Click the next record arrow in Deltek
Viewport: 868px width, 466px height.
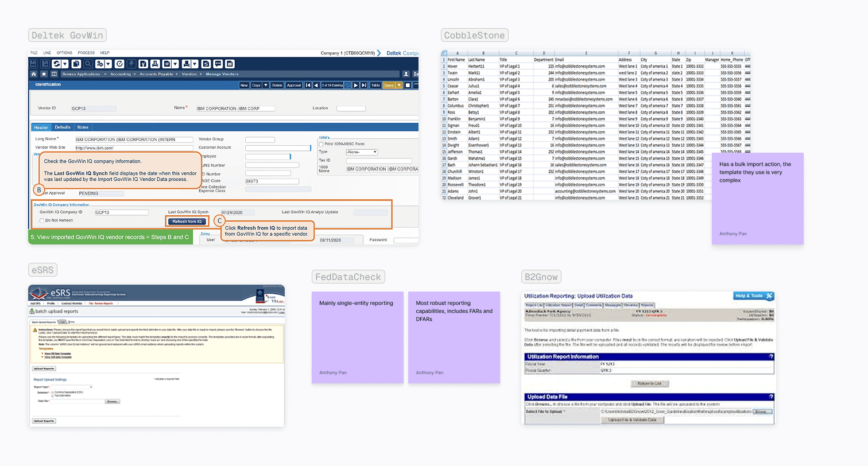pos(355,85)
